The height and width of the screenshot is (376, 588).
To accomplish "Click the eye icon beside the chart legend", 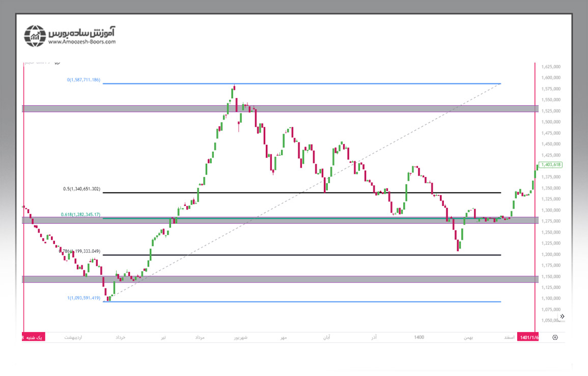I will [x=57, y=62].
